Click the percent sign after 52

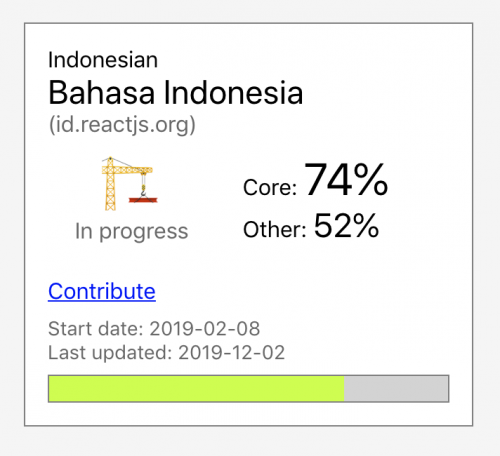[x=365, y=226]
